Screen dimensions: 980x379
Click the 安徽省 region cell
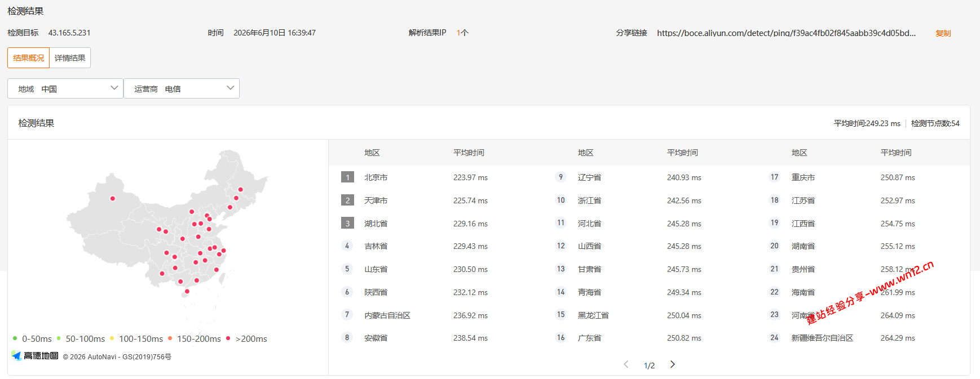pyautogui.click(x=376, y=338)
